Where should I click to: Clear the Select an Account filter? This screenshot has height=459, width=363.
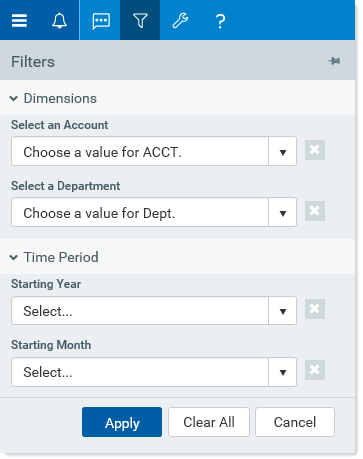[315, 150]
